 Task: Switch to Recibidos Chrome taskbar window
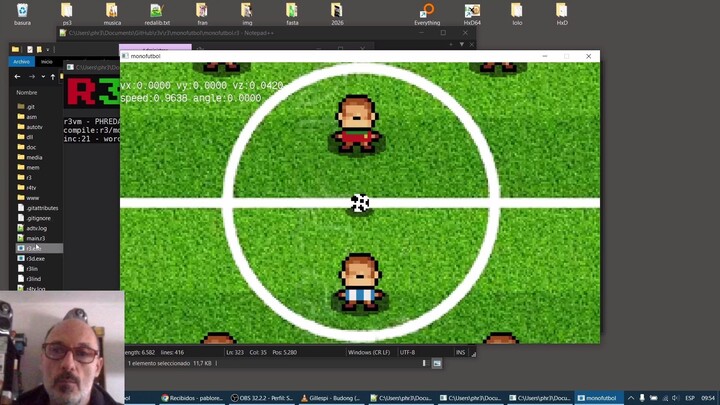coord(192,398)
